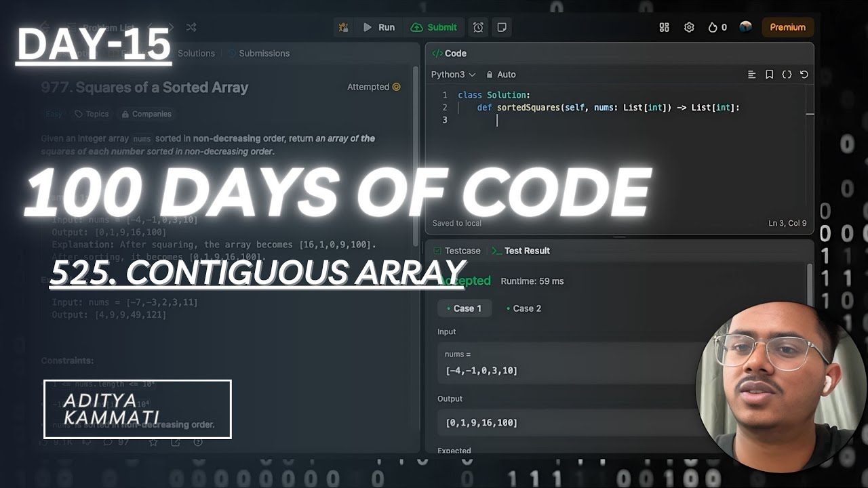Image resolution: width=868 pixels, height=488 pixels.
Task: Open the Test Result tab
Action: coord(521,251)
